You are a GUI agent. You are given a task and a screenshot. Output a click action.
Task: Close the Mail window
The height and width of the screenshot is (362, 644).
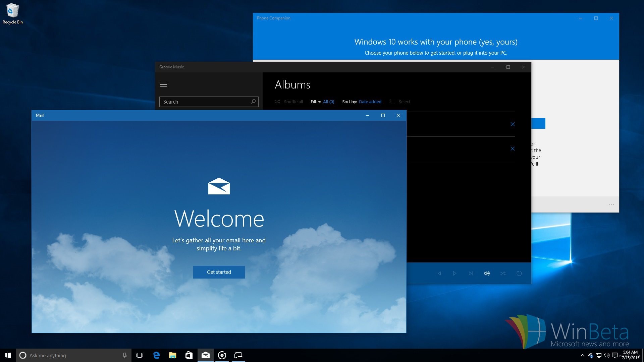[x=398, y=115]
